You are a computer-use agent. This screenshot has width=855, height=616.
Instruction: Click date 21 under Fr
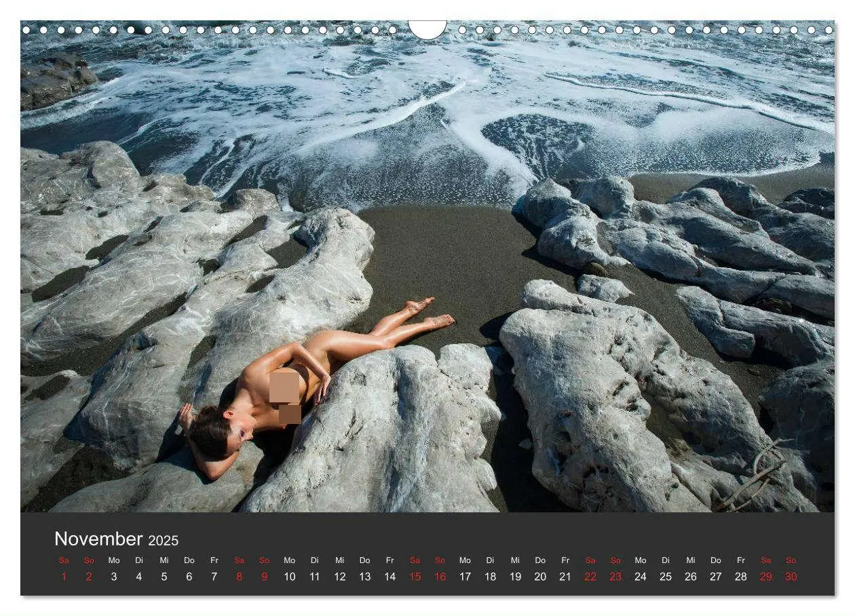(x=565, y=577)
